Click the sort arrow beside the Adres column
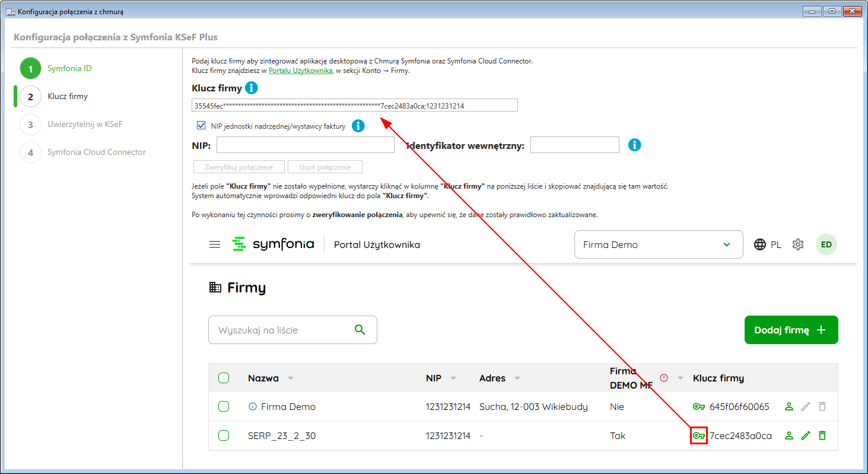 (517, 378)
